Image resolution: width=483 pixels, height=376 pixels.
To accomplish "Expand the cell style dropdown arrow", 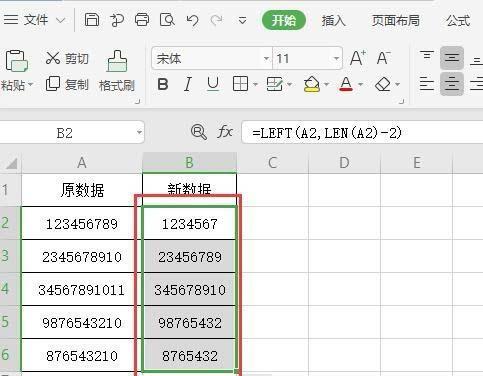I will point(289,84).
